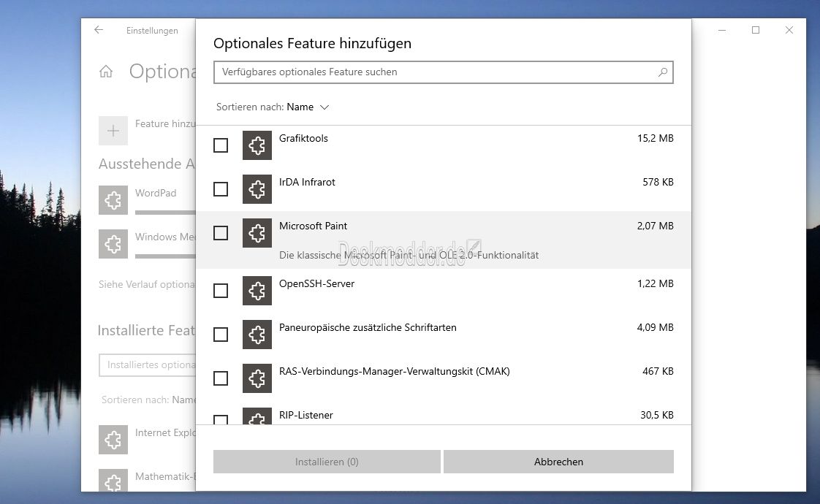The width and height of the screenshot is (820, 504).
Task: Click the 2,07 MB size value
Action: (656, 226)
